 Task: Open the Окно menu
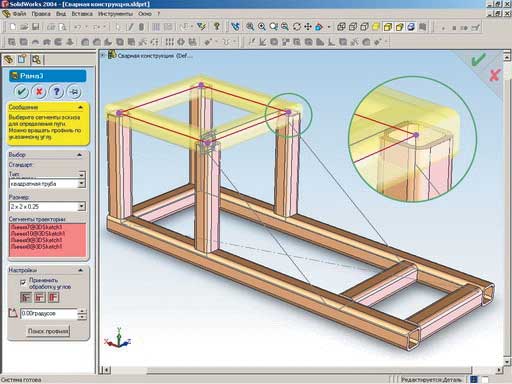[145, 14]
